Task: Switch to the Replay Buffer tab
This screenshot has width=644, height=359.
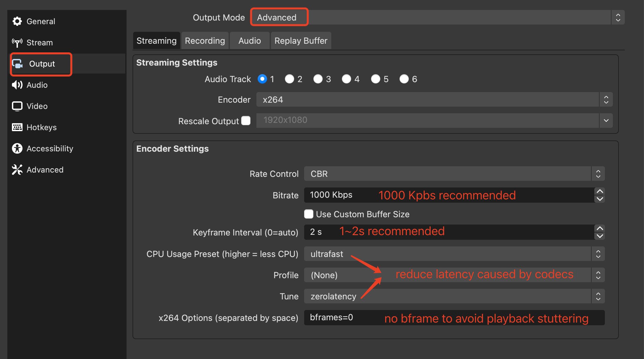Action: pyautogui.click(x=301, y=41)
